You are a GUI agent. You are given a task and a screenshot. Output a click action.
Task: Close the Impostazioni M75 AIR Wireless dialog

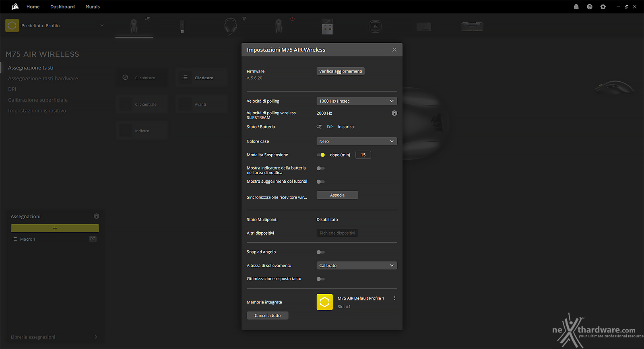coord(394,50)
